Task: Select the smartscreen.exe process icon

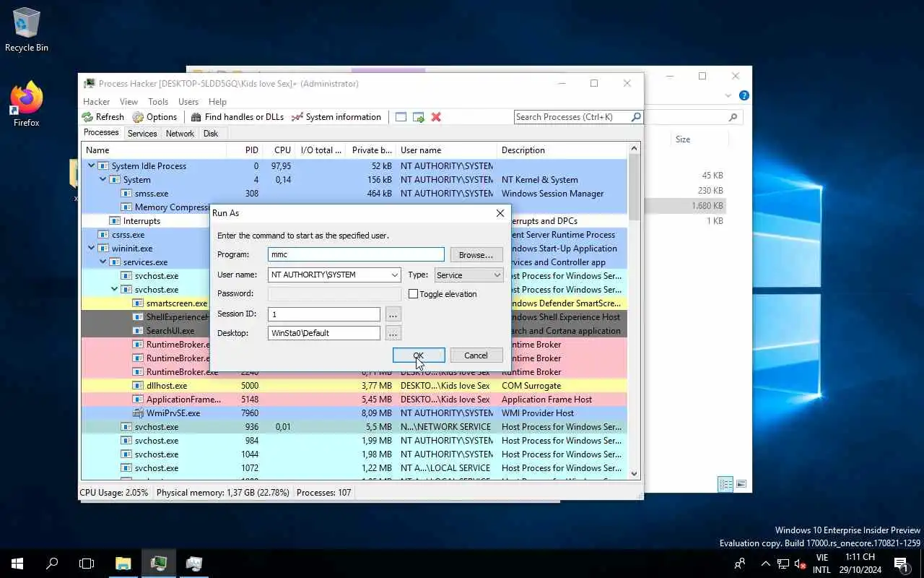Action: 138,303
